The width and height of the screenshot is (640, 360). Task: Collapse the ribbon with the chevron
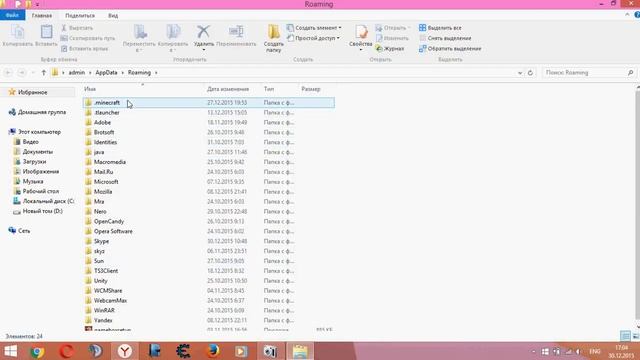pyautogui.click(x=627, y=15)
